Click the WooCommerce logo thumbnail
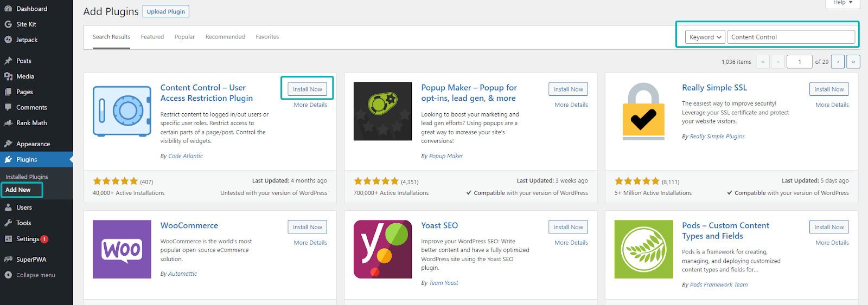Image resolution: width=868 pixels, height=305 pixels. 122,249
